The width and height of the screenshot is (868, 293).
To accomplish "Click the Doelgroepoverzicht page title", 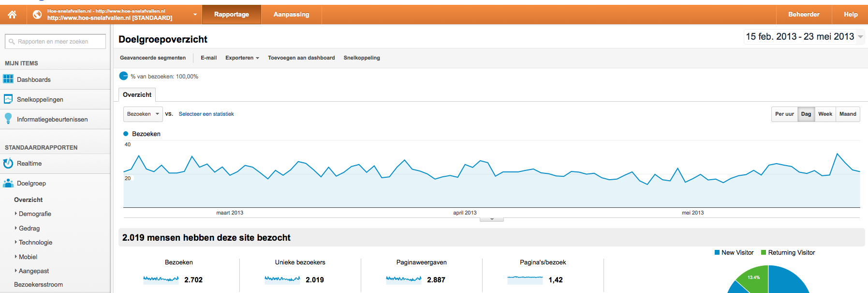I will click(162, 39).
